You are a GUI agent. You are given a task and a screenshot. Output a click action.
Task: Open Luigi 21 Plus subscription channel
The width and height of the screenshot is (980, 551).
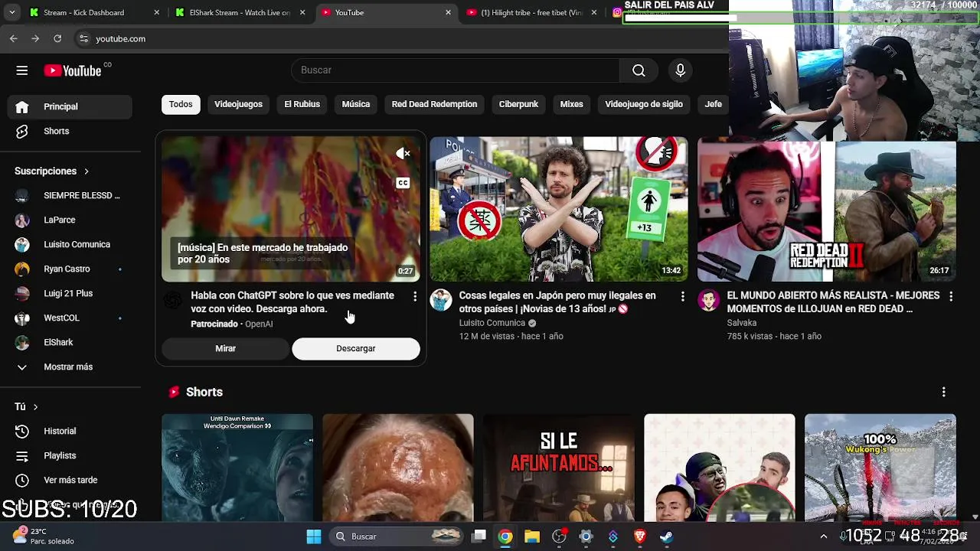click(70, 293)
